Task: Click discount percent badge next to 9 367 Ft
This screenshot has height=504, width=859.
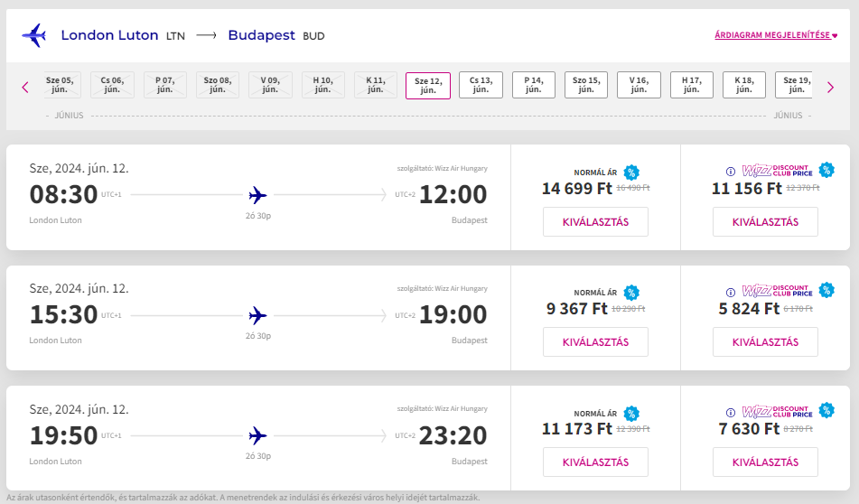Action: (631, 293)
